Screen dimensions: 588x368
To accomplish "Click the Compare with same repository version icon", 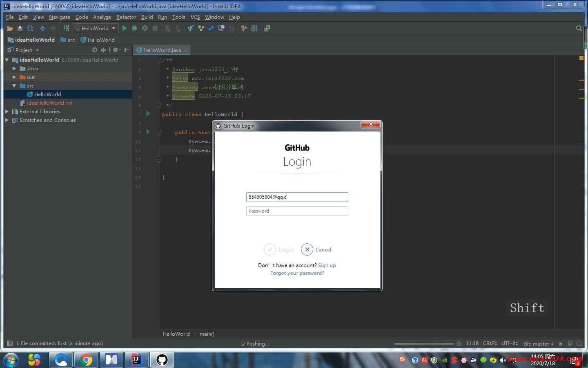I will (211, 28).
